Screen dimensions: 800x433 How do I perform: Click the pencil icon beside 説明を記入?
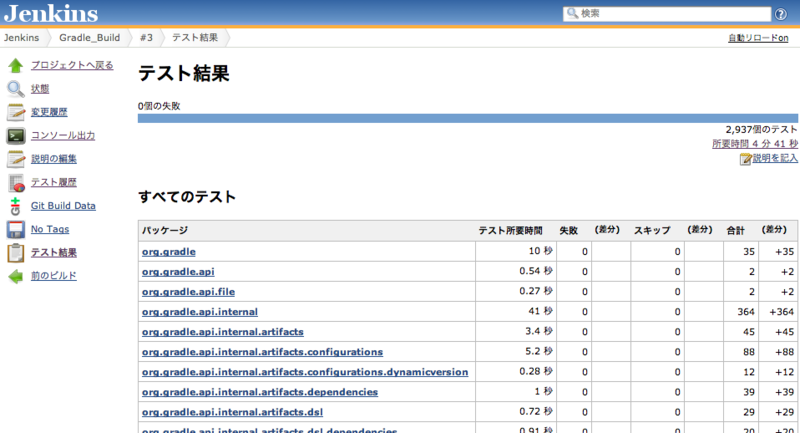[x=745, y=159]
